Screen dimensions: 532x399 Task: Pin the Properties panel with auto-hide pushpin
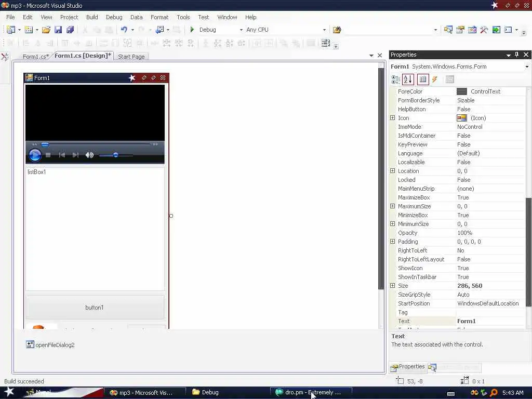(517, 55)
